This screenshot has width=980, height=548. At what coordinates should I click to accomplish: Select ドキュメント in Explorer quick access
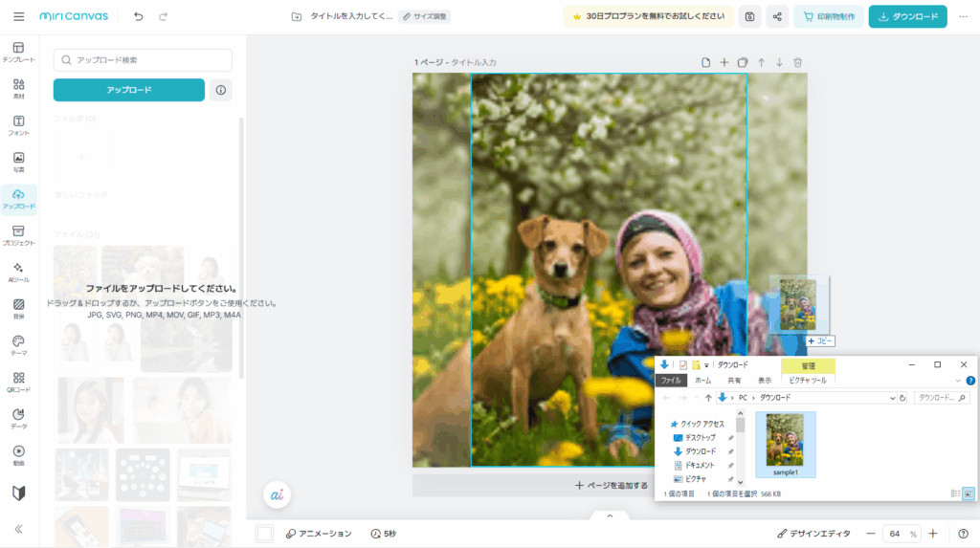699,466
